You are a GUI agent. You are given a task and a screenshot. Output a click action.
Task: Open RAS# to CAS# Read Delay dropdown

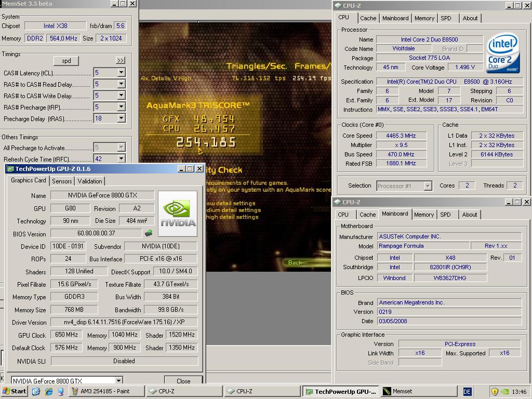click(121, 84)
